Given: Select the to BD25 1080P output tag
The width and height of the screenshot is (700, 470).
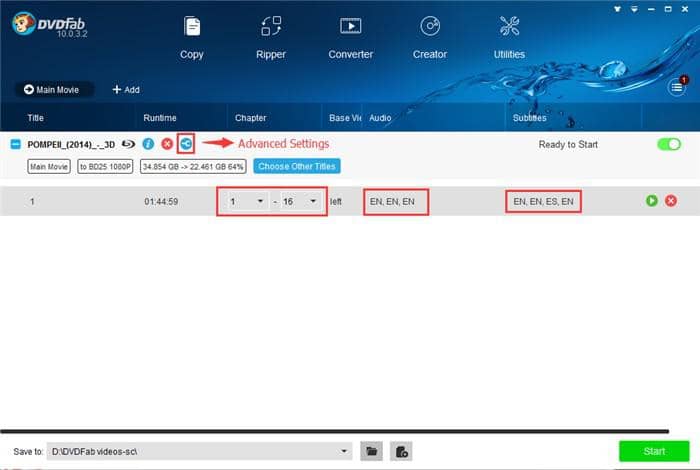Looking at the screenshot, I should click(105, 166).
